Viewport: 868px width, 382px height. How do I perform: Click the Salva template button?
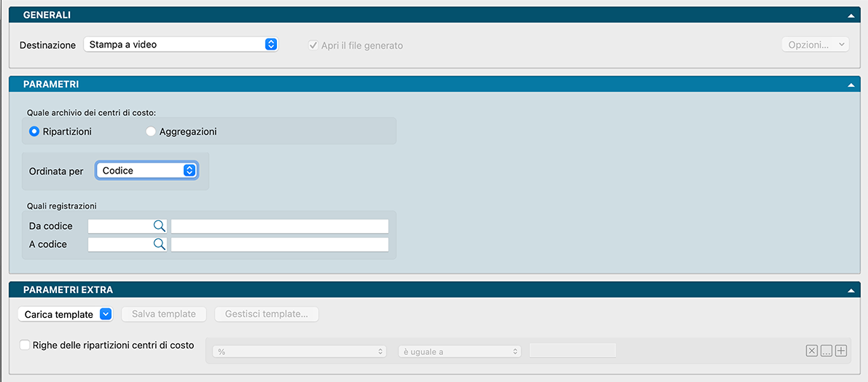(163, 314)
